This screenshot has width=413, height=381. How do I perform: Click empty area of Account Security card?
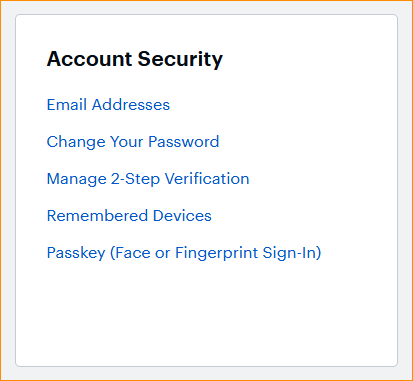[207, 317]
